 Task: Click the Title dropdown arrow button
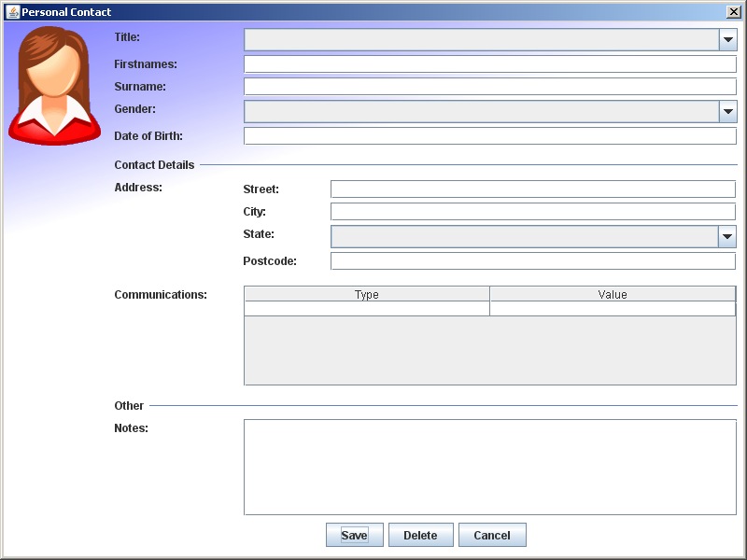click(727, 39)
